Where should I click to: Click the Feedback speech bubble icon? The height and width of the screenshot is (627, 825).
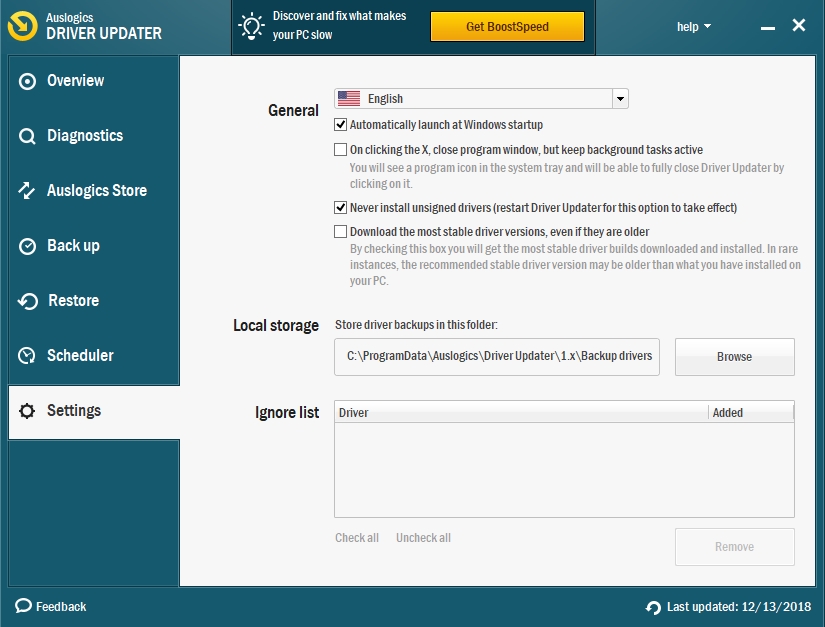(x=23, y=606)
